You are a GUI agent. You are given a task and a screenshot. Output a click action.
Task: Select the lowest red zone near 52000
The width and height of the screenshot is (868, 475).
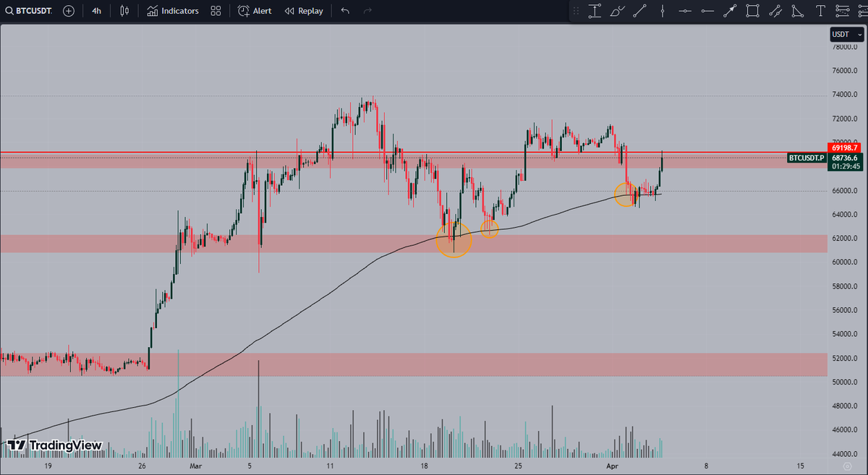coord(413,364)
